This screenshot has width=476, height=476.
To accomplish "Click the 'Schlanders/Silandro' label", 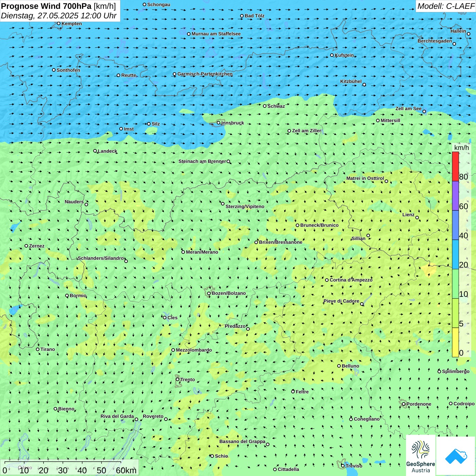I will [x=101, y=258].
